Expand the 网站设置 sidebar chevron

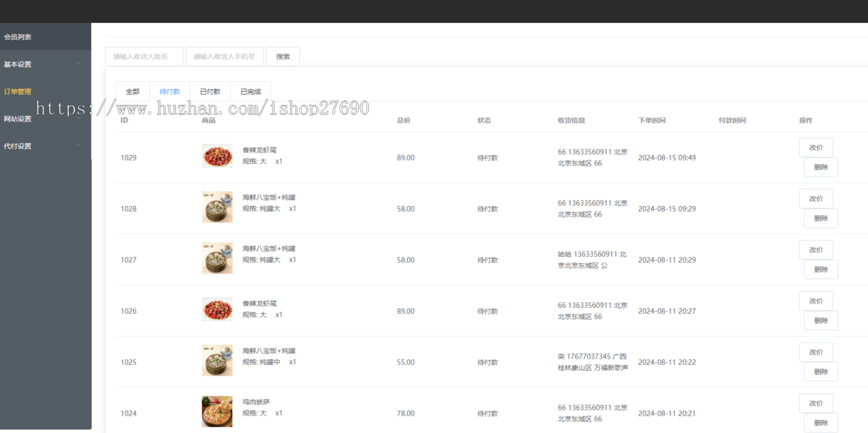pos(79,119)
